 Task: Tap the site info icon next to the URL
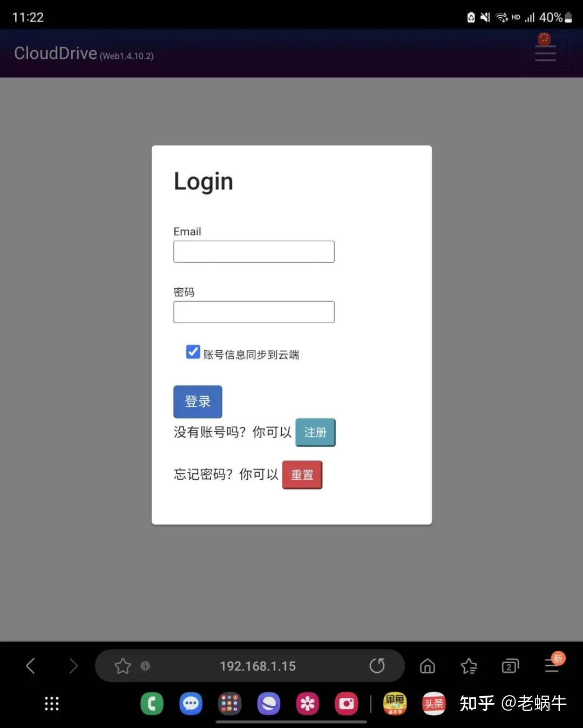(144, 666)
